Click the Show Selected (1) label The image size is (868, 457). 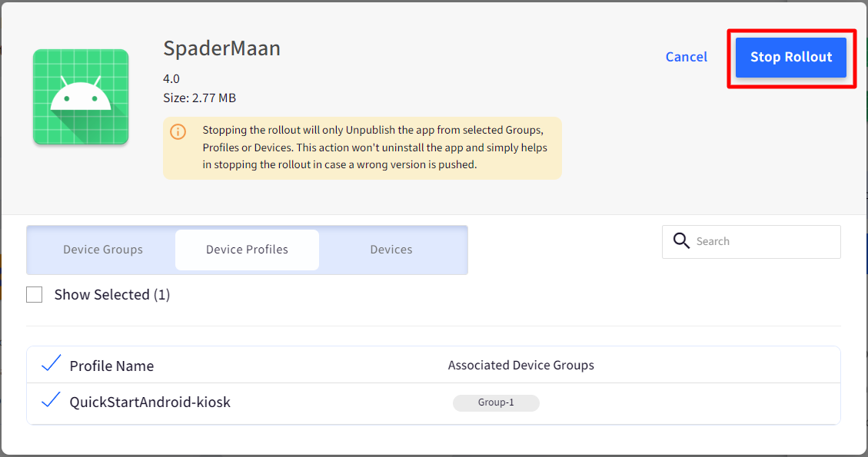click(x=111, y=294)
